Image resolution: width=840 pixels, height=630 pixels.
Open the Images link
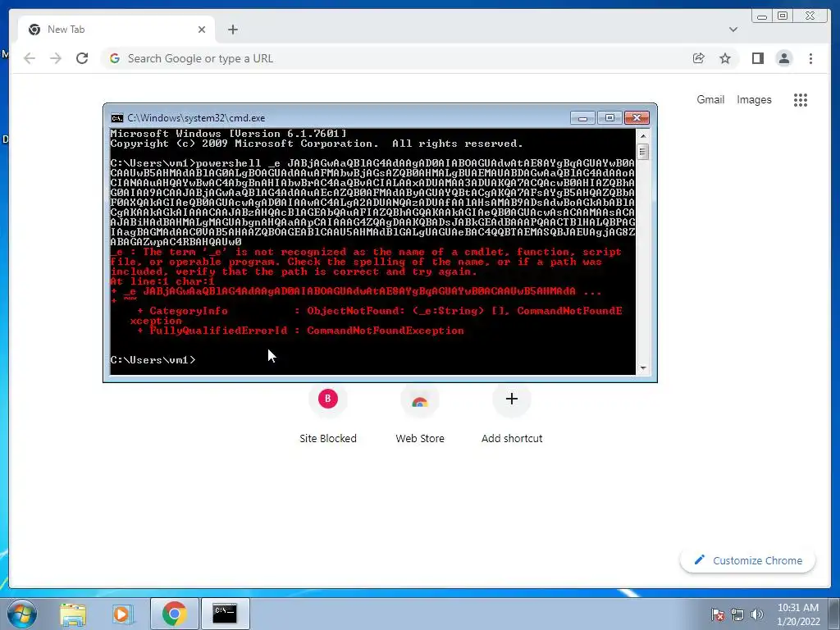[x=754, y=99]
